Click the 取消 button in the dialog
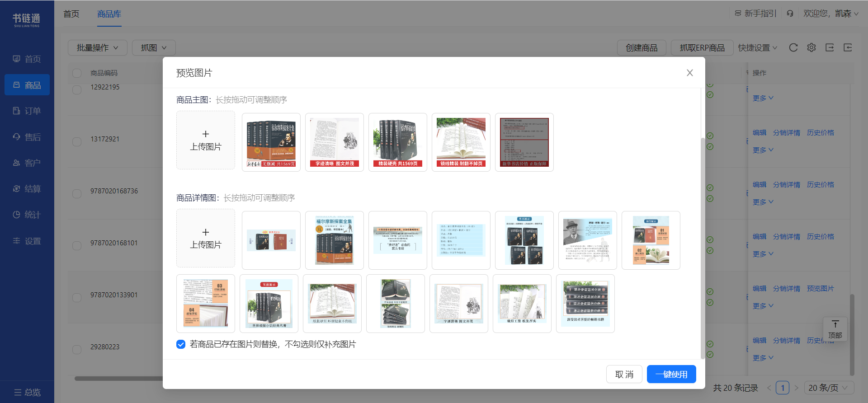Image resolution: width=868 pixels, height=403 pixels. pyautogui.click(x=624, y=374)
